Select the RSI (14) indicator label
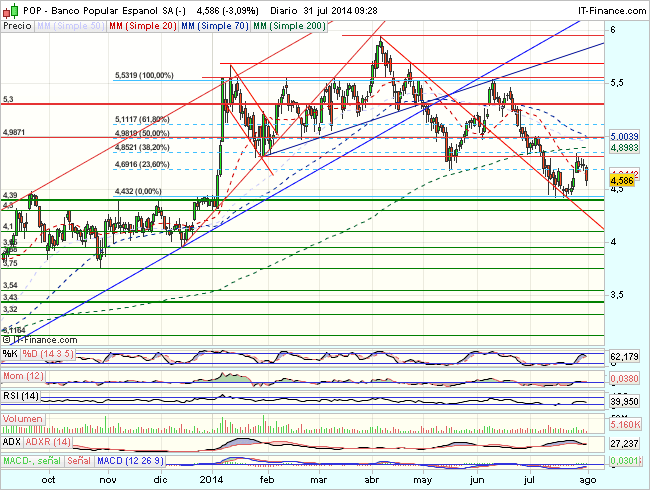The image size is (650, 490). tap(21, 396)
